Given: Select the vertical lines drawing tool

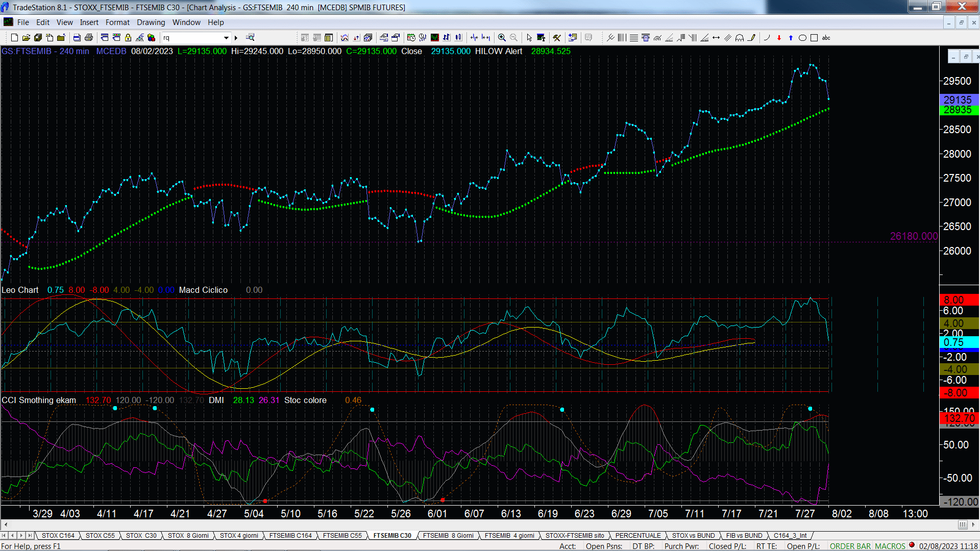Looking at the screenshot, I should tap(622, 38).
